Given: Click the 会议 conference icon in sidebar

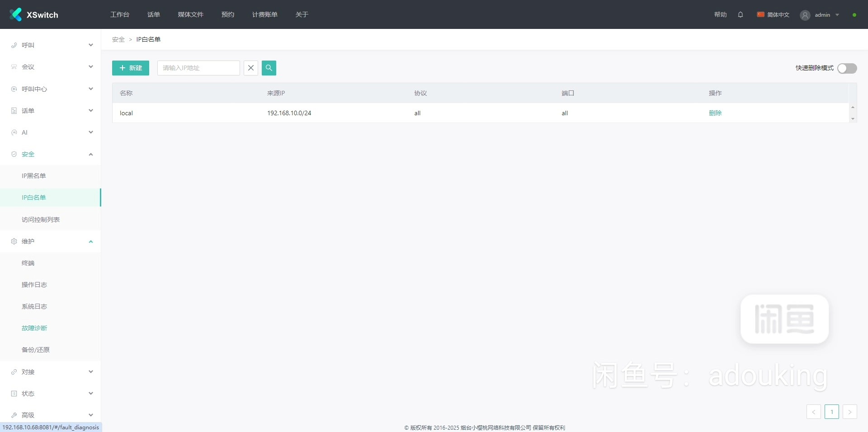Looking at the screenshot, I should pyautogui.click(x=14, y=67).
